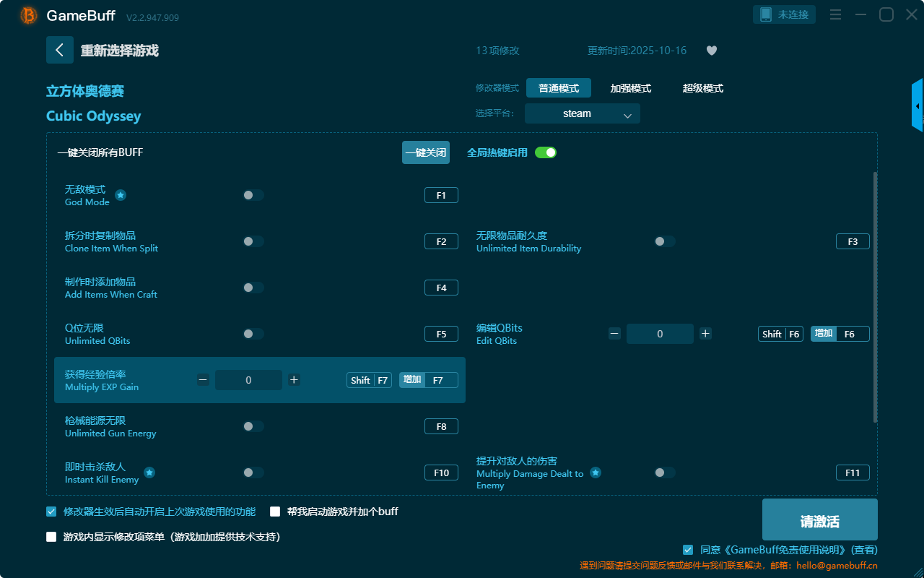
Task: Increase the Multiply EXP Gain value
Action: (x=294, y=380)
